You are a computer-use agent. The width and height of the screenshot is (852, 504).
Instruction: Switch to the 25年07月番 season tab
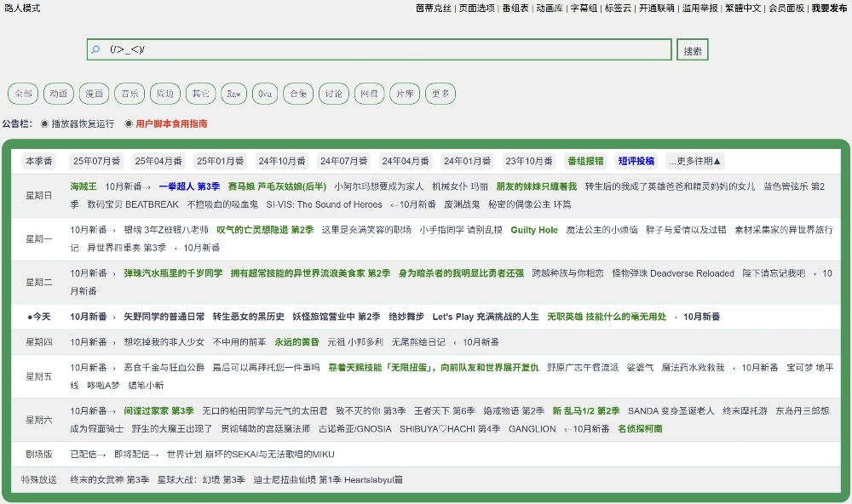[97, 161]
